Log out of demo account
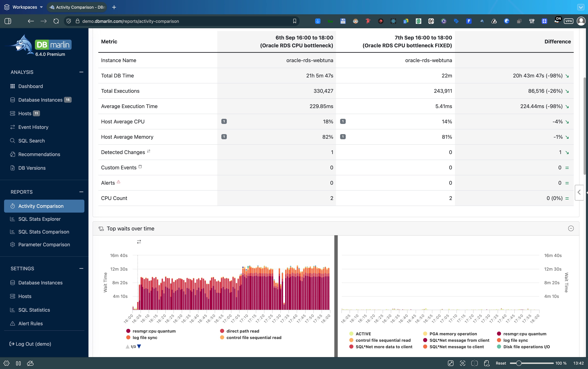This screenshot has width=588, height=369. [30, 344]
